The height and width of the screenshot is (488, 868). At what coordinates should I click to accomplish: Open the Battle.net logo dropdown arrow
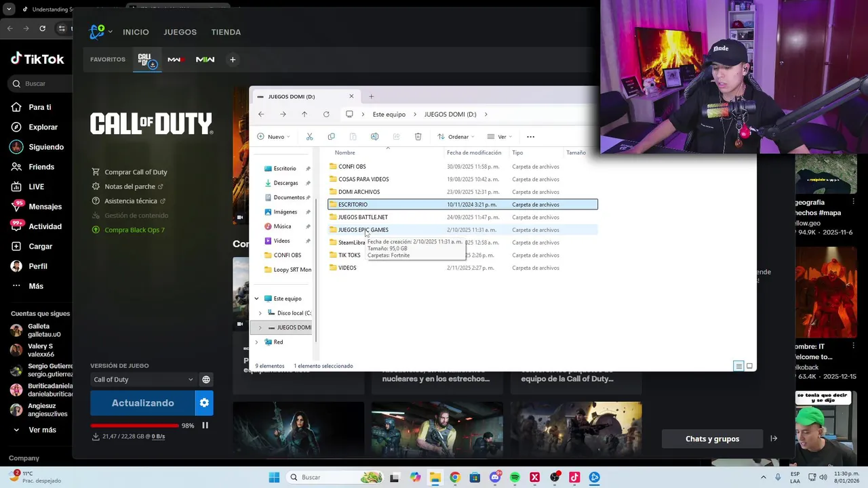(111, 32)
